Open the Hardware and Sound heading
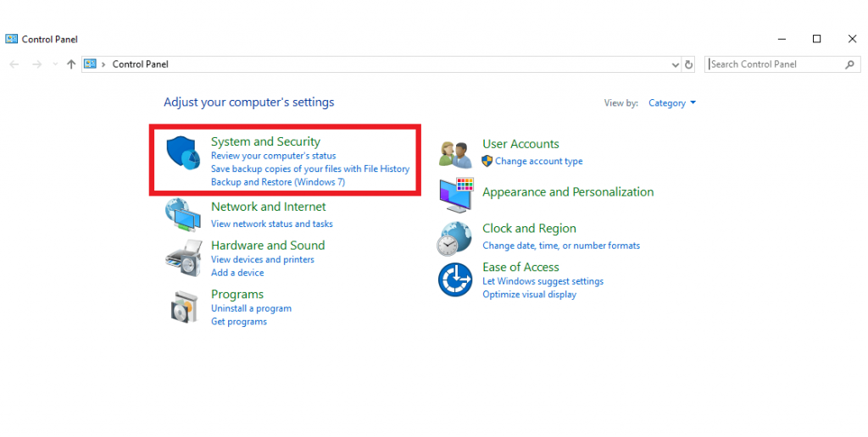This screenshot has height=437, width=868. pyautogui.click(x=268, y=245)
